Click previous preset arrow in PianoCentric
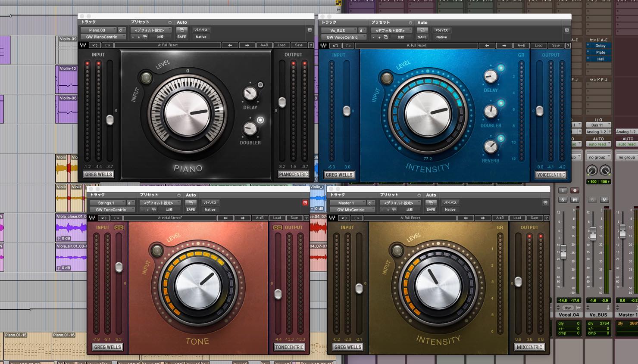The width and height of the screenshot is (638, 364). click(x=230, y=45)
